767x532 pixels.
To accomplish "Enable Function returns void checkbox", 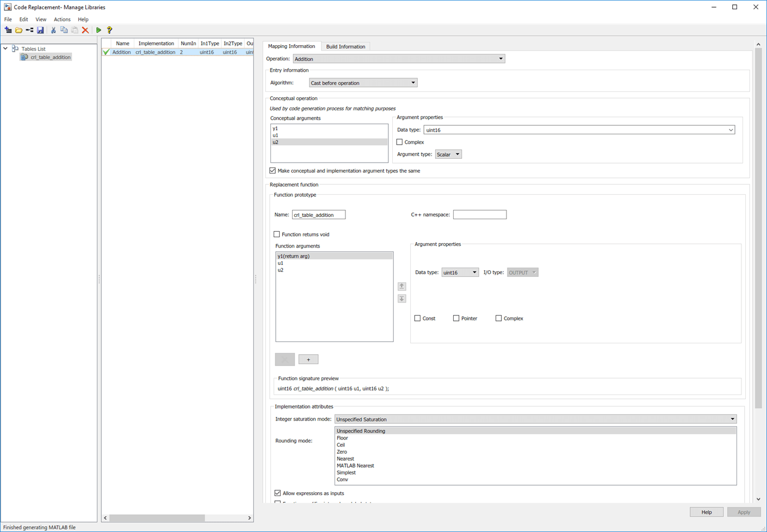I will (x=277, y=234).
